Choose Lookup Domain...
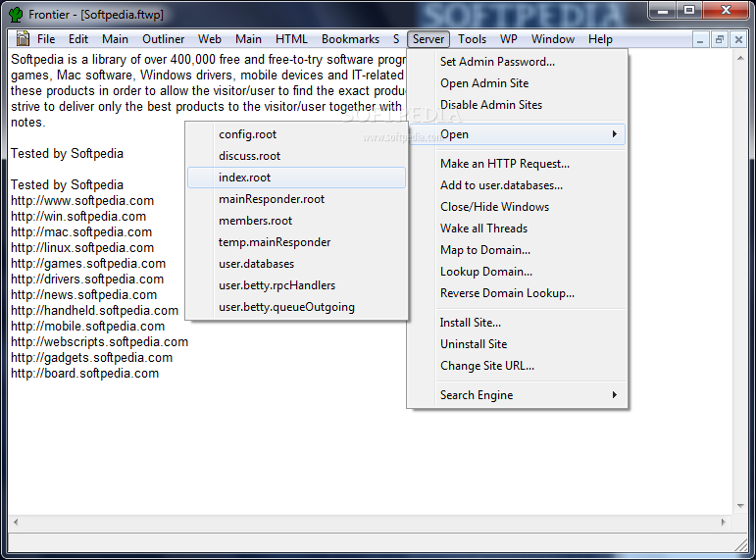 tap(517, 272)
